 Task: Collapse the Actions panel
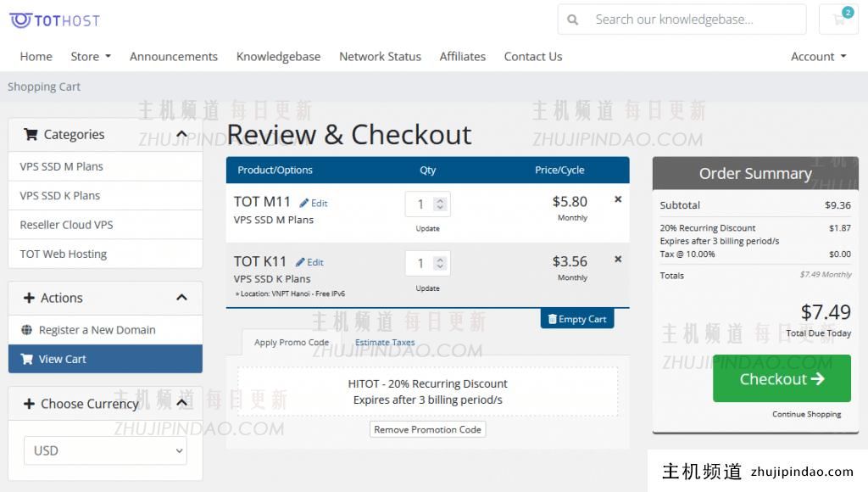tap(181, 298)
